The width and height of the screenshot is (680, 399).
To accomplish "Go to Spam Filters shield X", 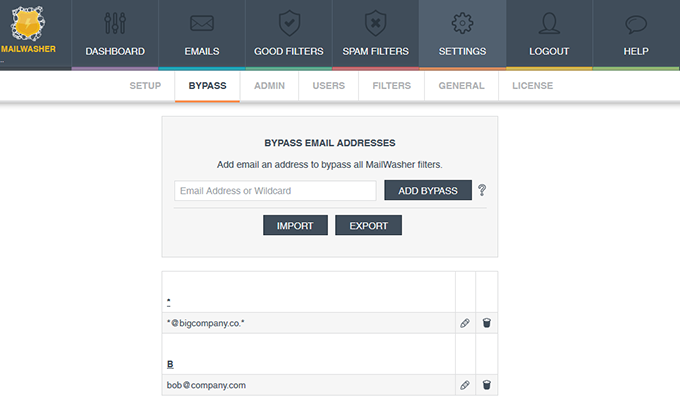I will [x=376, y=23].
